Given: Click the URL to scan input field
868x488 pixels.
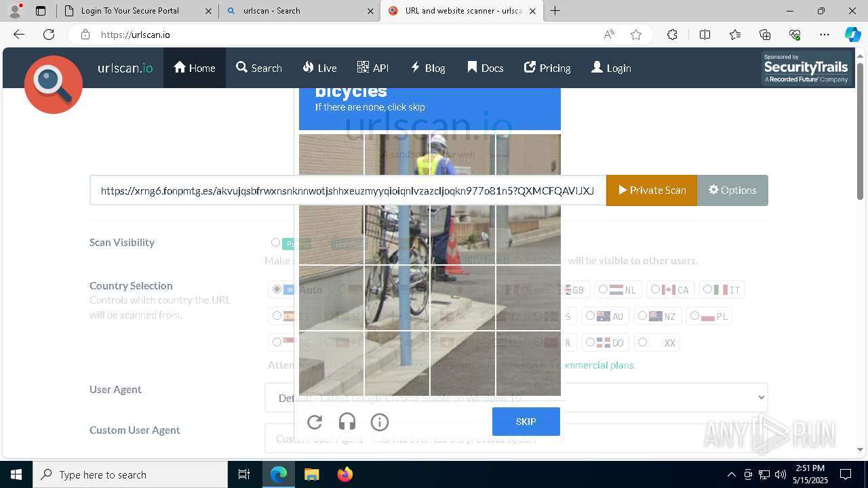Looking at the screenshot, I should click(x=348, y=190).
